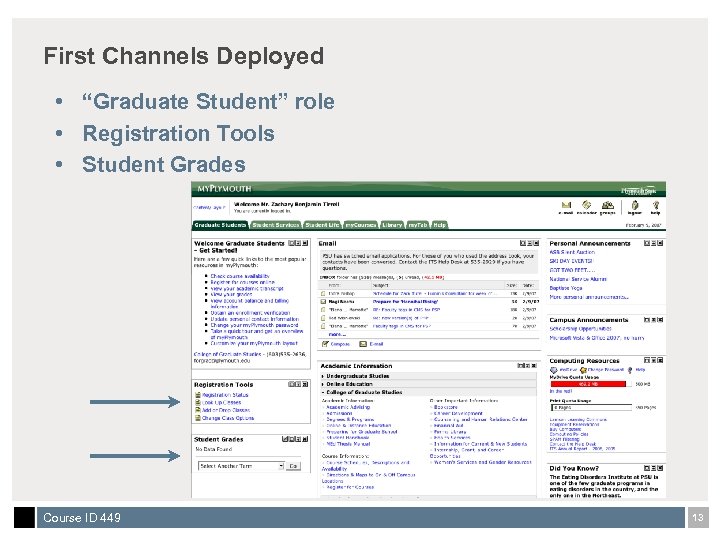Viewport: 720px width, 540px height.
Task: Click the Help icon in Computing Resources
Action: [630, 370]
